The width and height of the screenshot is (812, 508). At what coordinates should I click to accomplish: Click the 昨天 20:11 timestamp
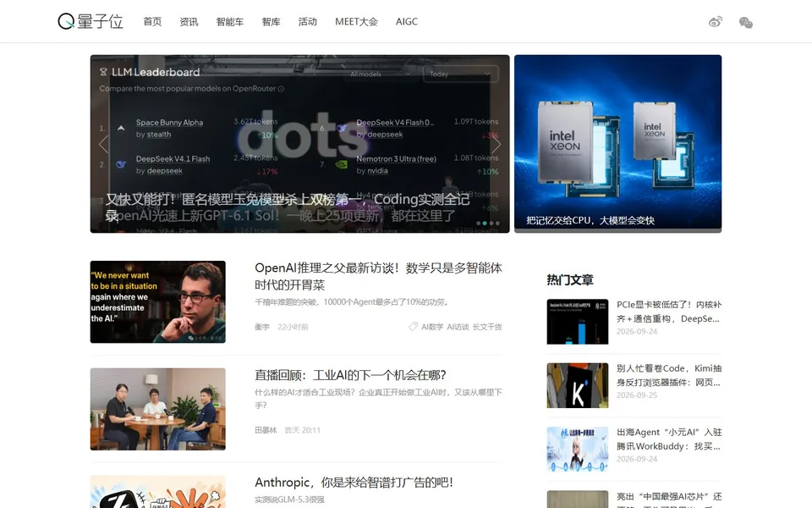[303, 430]
